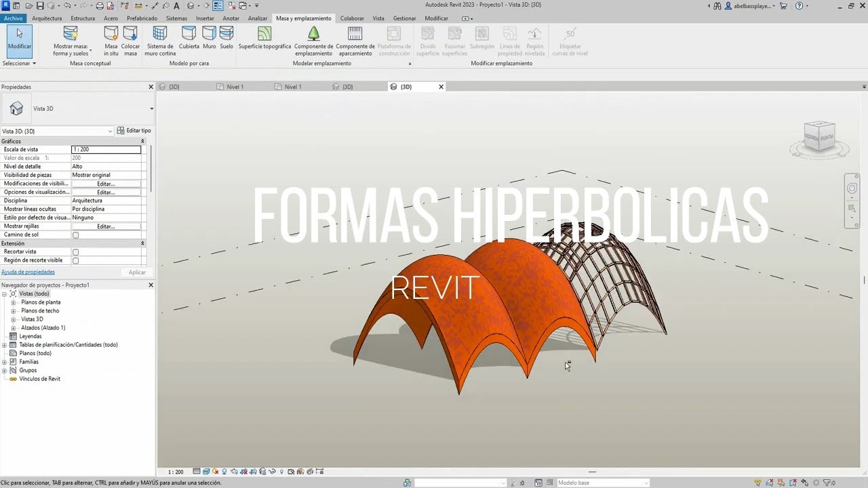This screenshot has height=488, width=868.
Task: Collapse the Extensión properties section
Action: (x=142, y=243)
